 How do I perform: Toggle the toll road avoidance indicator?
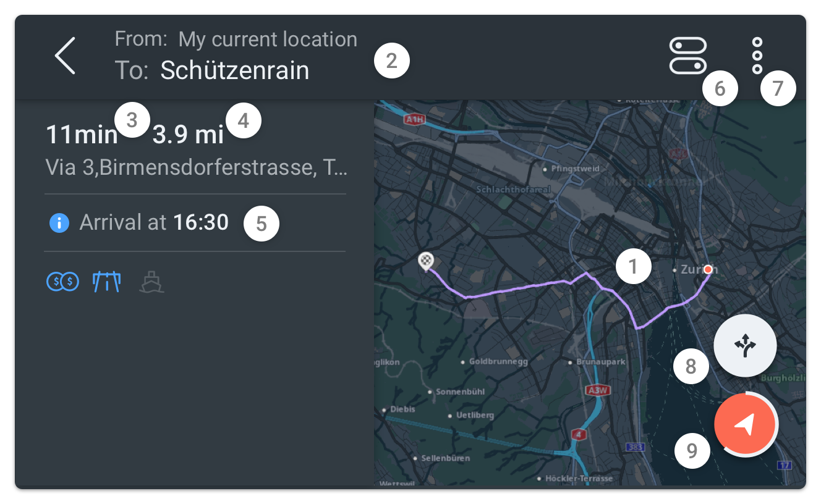click(x=106, y=282)
